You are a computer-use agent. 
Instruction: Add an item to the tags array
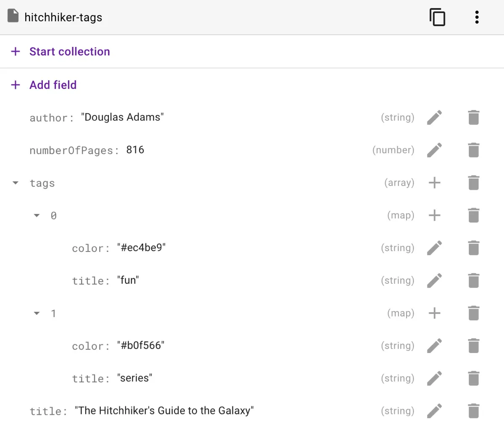point(434,183)
